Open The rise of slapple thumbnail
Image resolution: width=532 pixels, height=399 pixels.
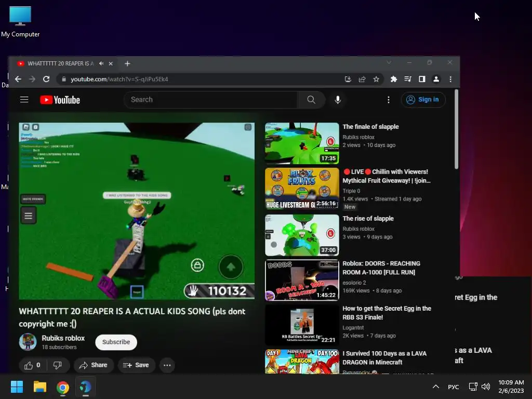pyautogui.click(x=302, y=235)
